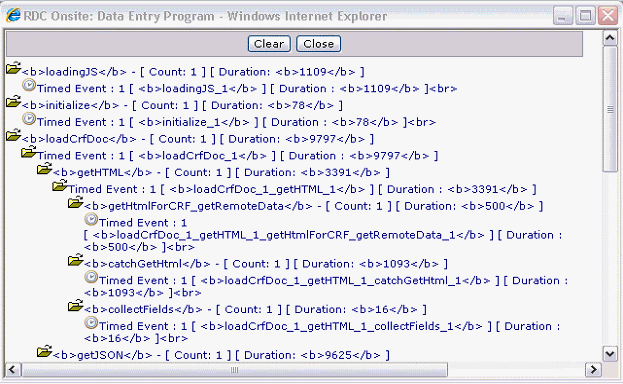Viewport: 623px width, 384px height.
Task: Collapse the getHTML folder icon
Action: (44, 169)
